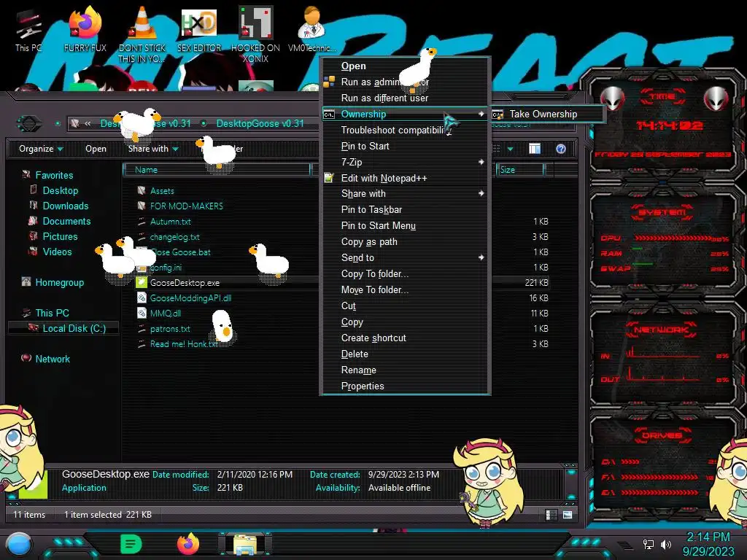Open the Organize dropdown menu
Screen dimensions: 747x560
point(41,149)
